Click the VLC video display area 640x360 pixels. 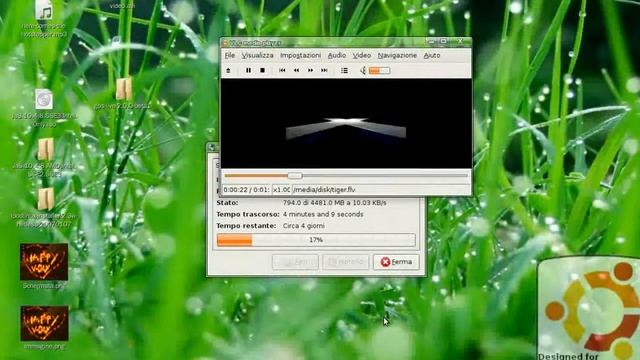346,123
